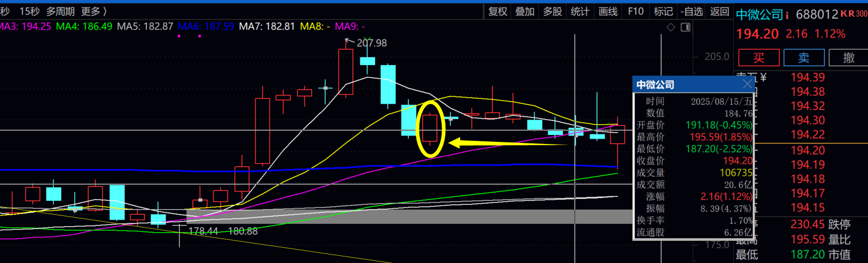Click the KR badge next to stock code
Viewport: 868px width, 263px height.
pos(847,14)
